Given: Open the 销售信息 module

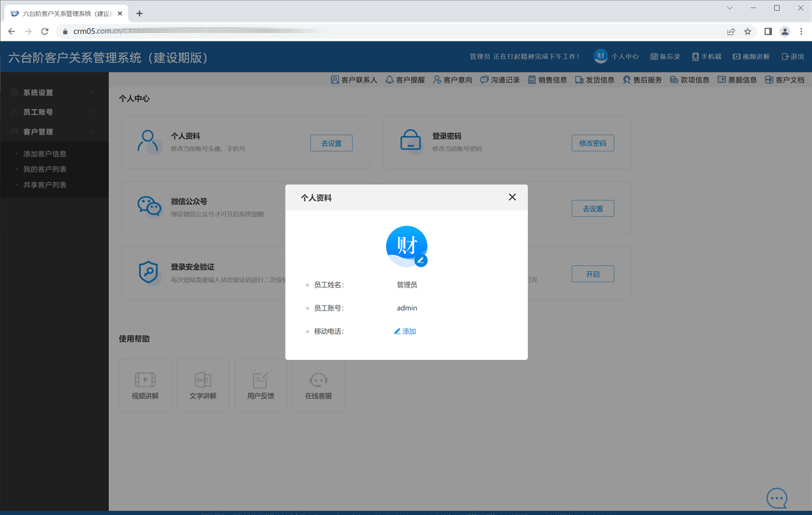Looking at the screenshot, I should coord(547,80).
